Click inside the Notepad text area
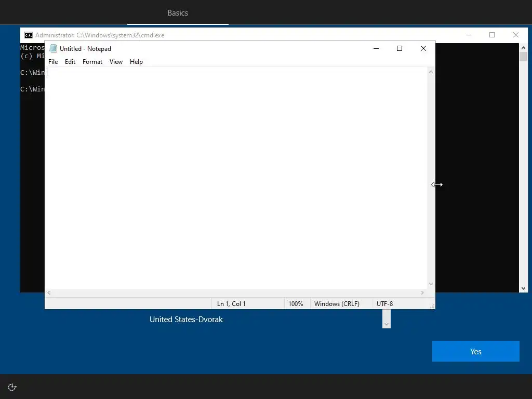532x399 pixels. (x=236, y=178)
